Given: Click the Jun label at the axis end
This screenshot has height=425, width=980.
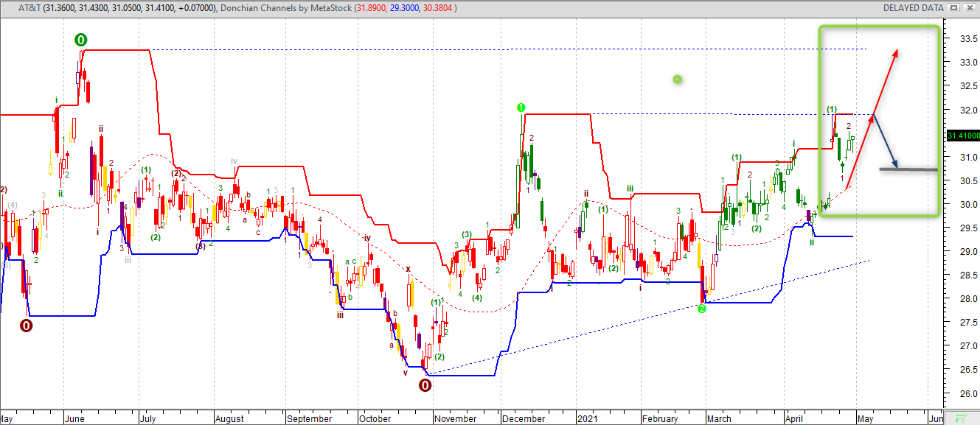Looking at the screenshot, I should tap(935, 418).
